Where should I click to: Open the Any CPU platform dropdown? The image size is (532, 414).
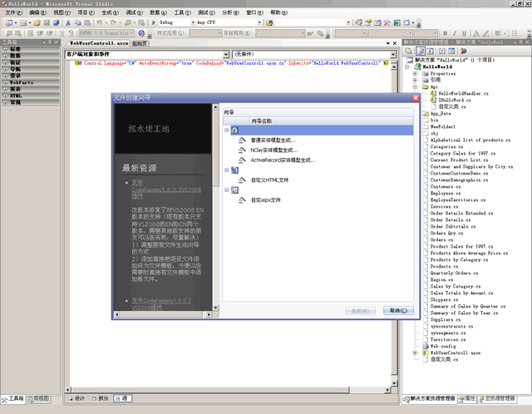[x=259, y=22]
